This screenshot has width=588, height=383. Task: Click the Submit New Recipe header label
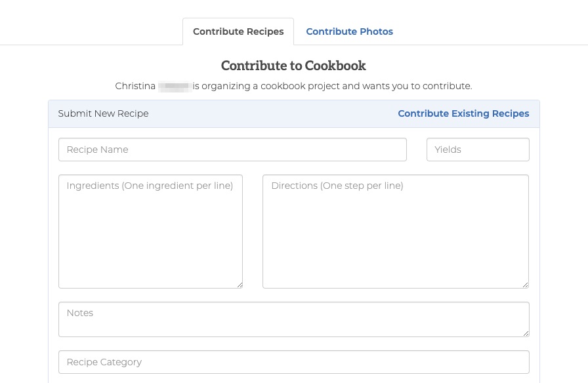click(x=103, y=113)
